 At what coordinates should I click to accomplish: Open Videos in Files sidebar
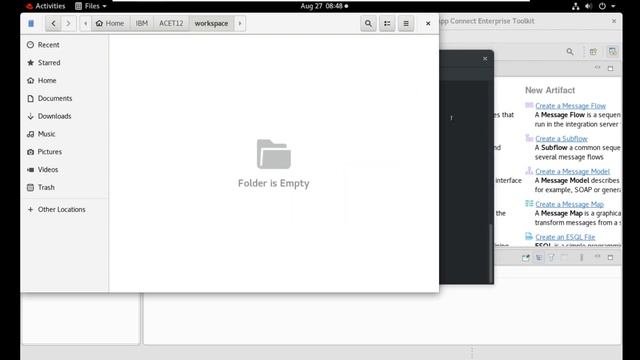[65, 169]
